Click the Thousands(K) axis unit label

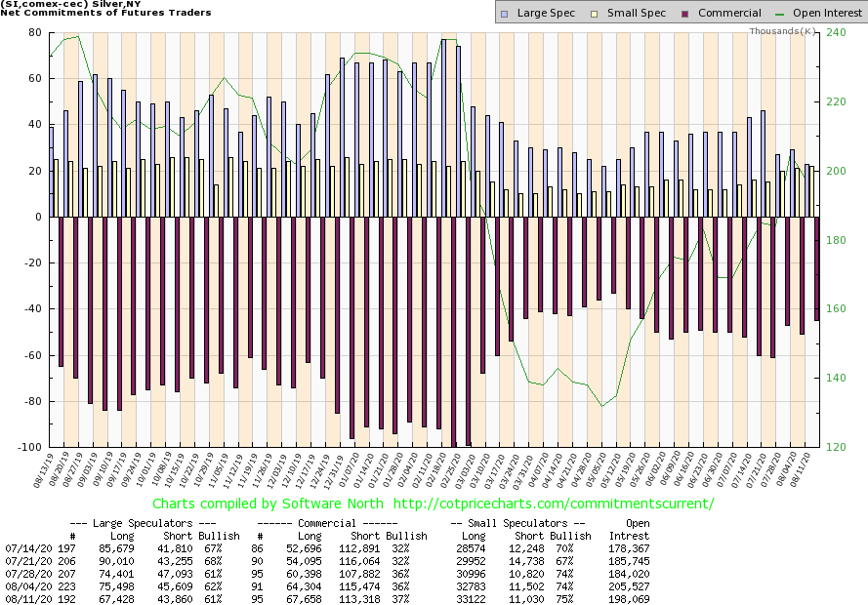tap(783, 31)
